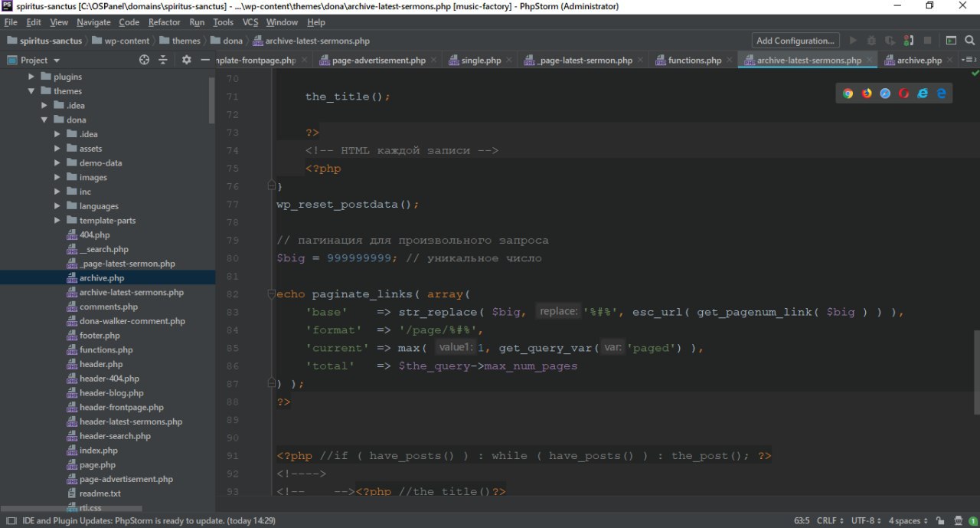Click Run with Coverage icon

[890, 41]
